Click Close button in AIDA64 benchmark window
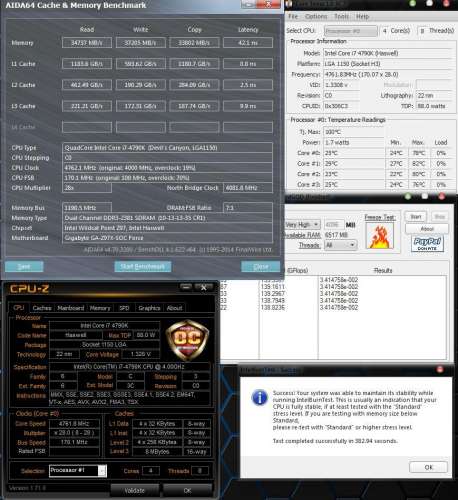The image size is (458, 500). pos(261,266)
